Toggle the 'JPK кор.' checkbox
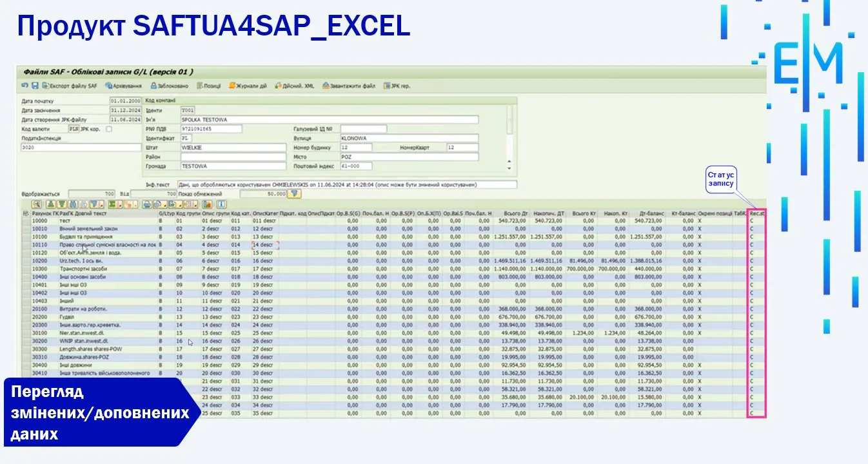The width and height of the screenshot is (868, 464). coord(109,129)
